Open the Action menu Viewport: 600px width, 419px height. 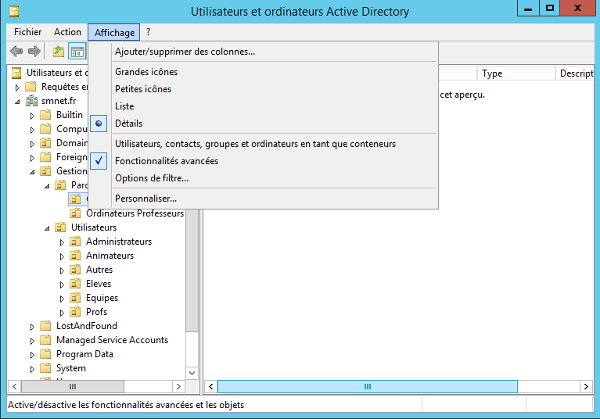[x=67, y=32]
